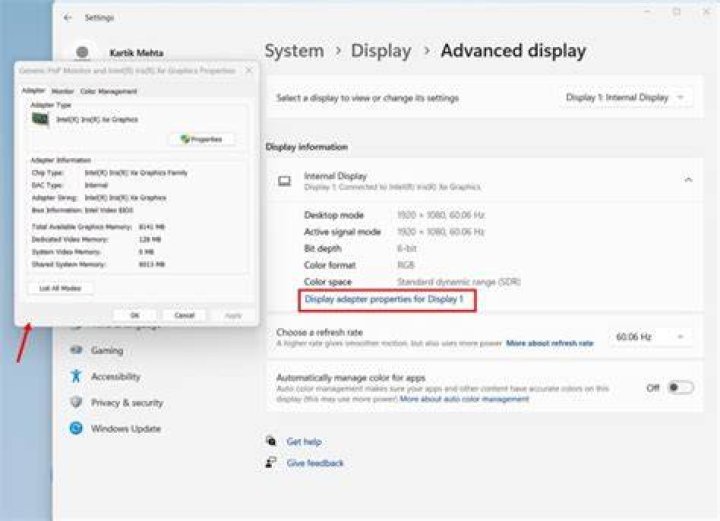
Task: Click the Windows Update icon
Action: click(x=76, y=428)
